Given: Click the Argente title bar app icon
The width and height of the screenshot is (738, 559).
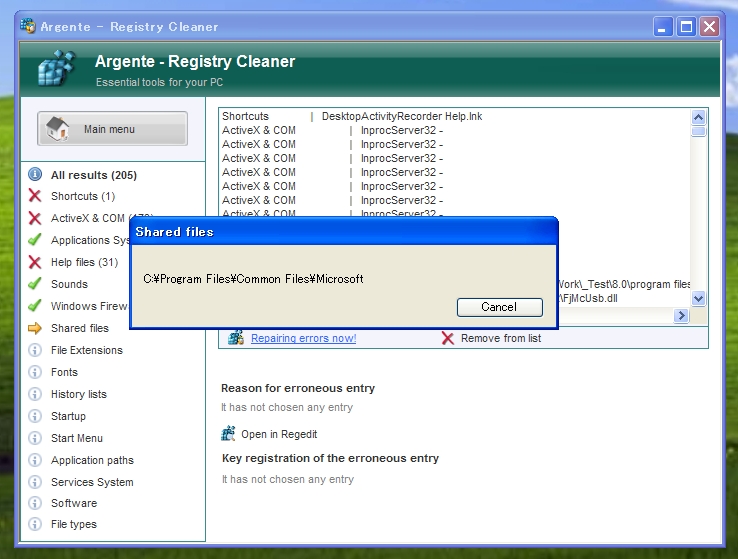Looking at the screenshot, I should (x=28, y=26).
